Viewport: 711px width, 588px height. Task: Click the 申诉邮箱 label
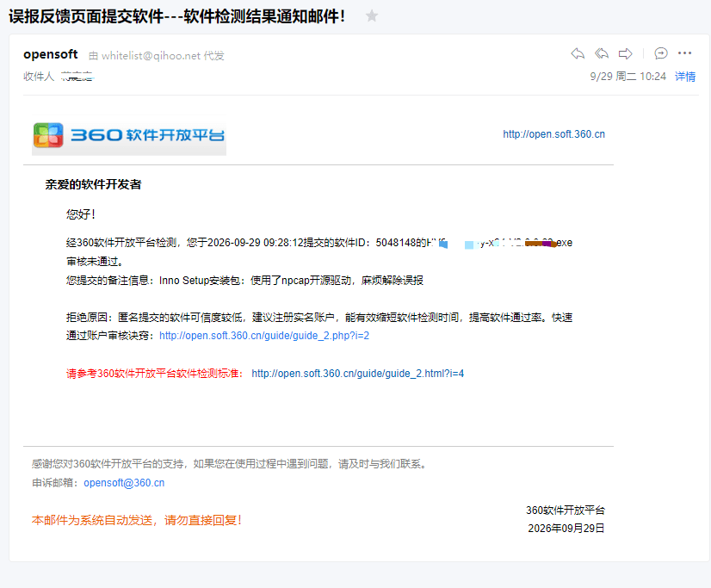click(57, 483)
